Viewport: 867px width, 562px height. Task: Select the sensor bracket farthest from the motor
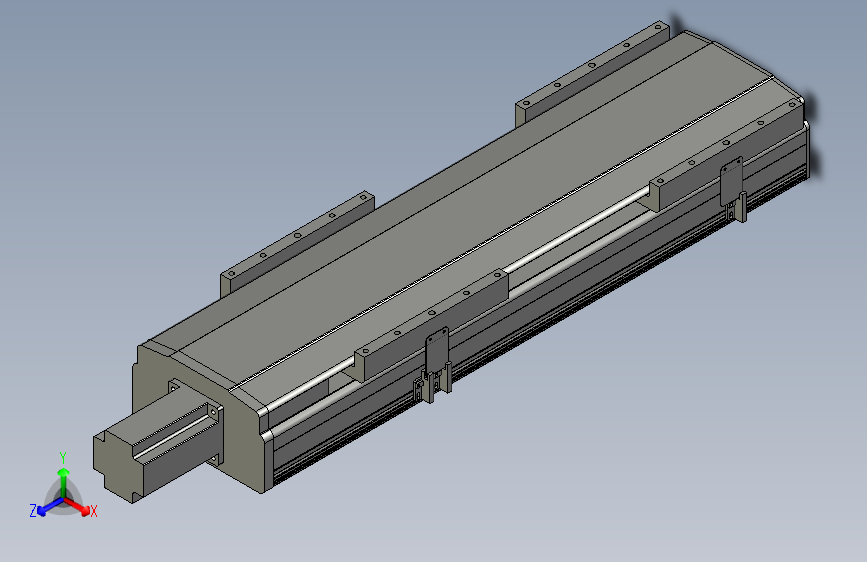click(733, 188)
